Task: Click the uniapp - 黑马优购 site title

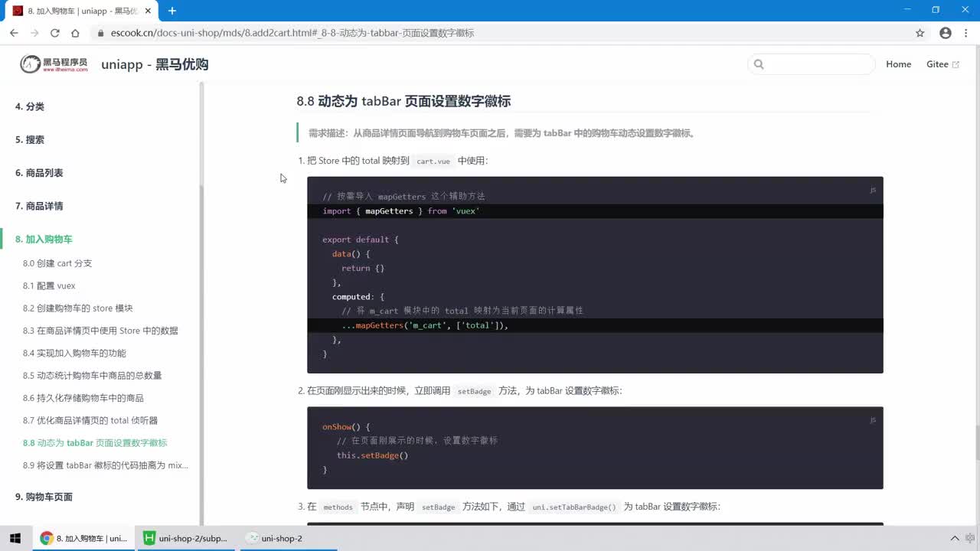Action: point(155,64)
